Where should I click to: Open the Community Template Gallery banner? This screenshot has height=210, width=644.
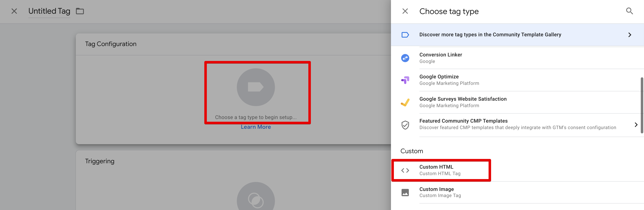[x=517, y=35]
